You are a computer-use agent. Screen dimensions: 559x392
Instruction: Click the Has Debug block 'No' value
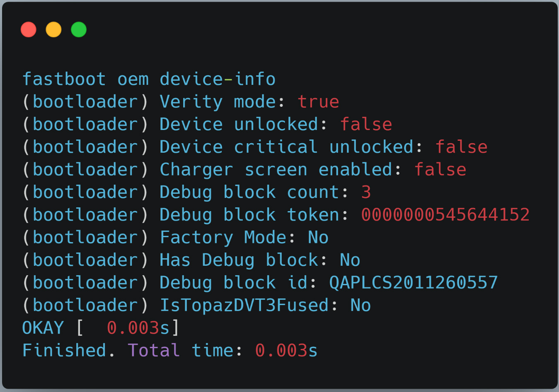click(350, 260)
